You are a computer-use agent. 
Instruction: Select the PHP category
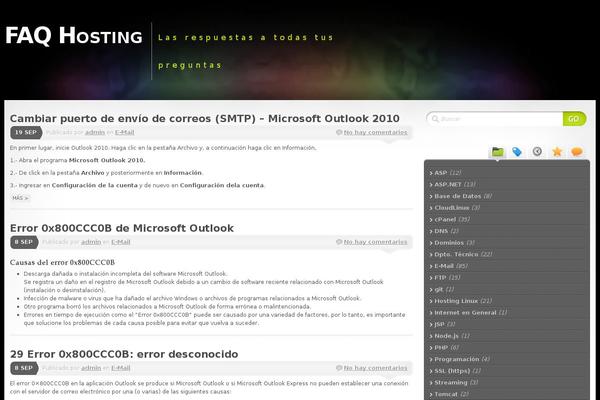click(x=441, y=348)
